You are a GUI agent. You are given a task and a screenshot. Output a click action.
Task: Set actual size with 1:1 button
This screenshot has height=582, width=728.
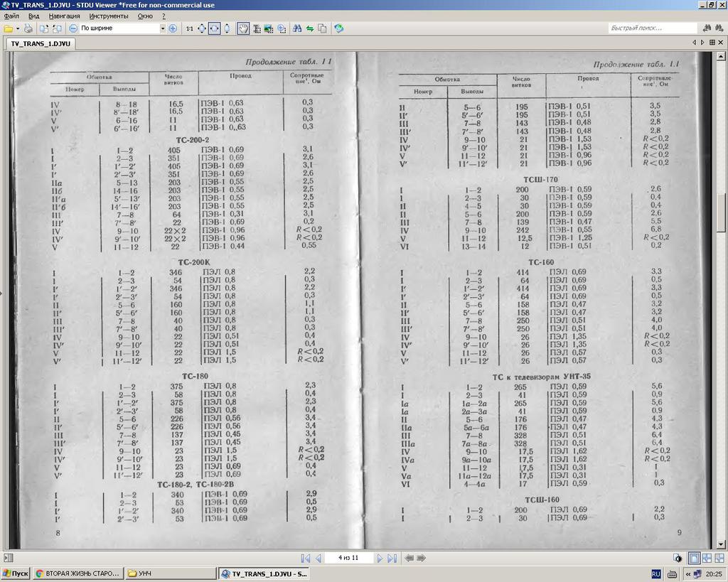coord(189,28)
